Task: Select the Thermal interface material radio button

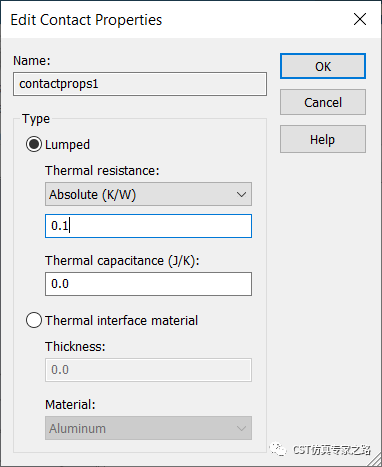Action: click(x=34, y=320)
